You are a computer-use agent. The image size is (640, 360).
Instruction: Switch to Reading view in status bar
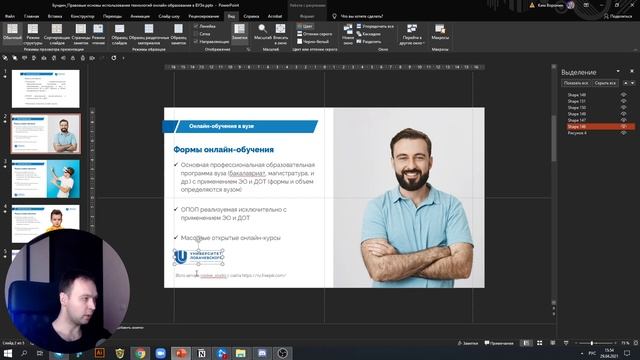click(553, 343)
